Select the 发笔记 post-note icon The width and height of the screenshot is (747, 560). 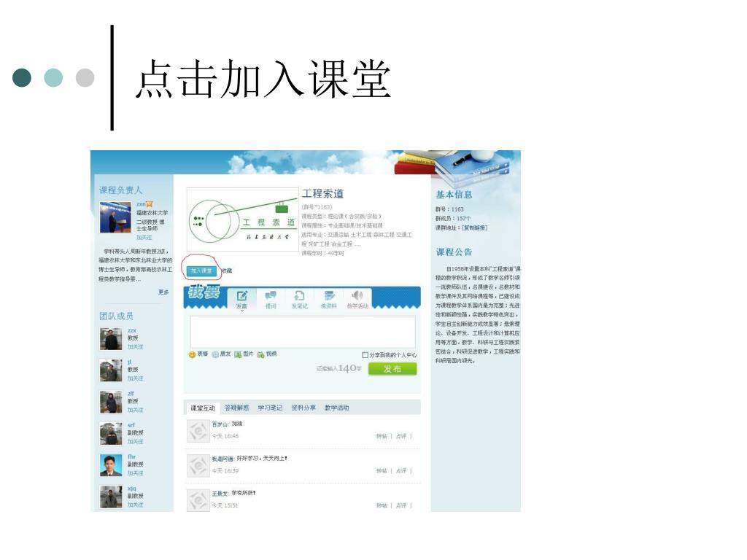pyautogui.click(x=299, y=300)
